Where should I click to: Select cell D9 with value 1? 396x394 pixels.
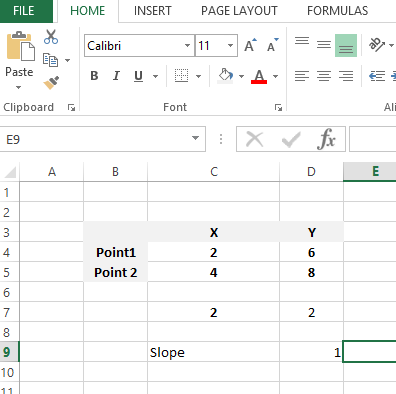click(311, 352)
